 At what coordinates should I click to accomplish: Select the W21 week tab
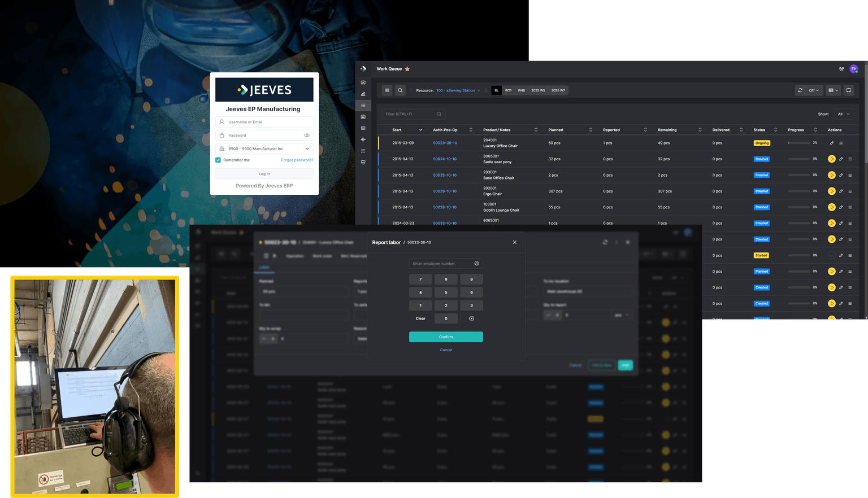point(508,90)
